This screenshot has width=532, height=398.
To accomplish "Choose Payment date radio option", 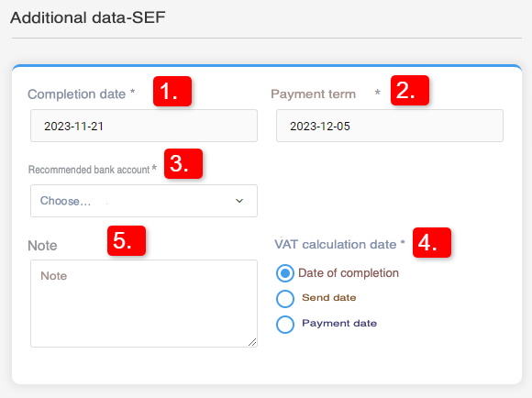I will 285,325.
